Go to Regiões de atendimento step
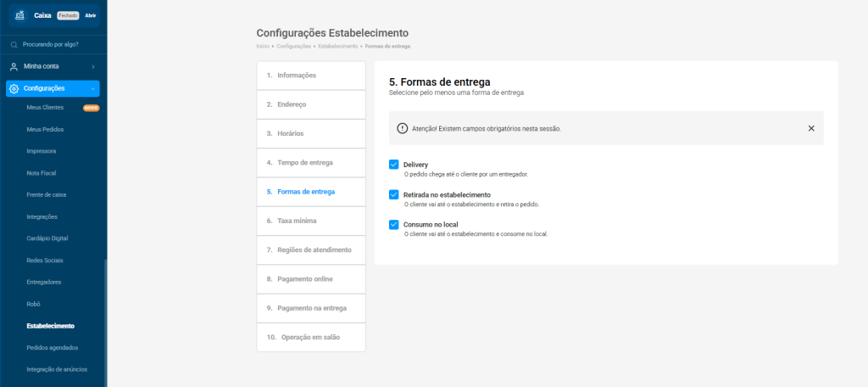The width and height of the screenshot is (868, 387). click(x=309, y=250)
